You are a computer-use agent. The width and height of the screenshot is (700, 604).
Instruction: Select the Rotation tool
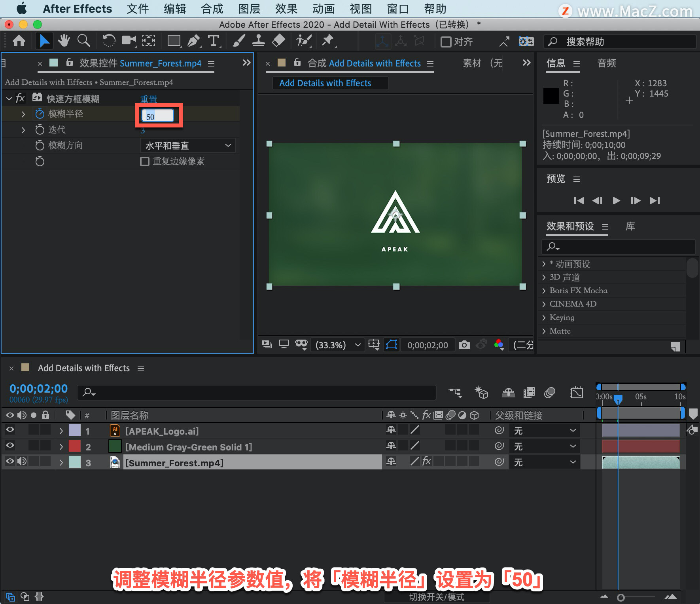[x=109, y=41]
